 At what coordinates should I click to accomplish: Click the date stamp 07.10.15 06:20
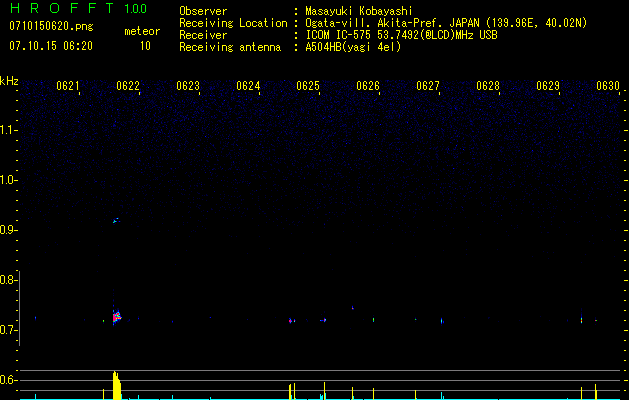(x=51, y=46)
